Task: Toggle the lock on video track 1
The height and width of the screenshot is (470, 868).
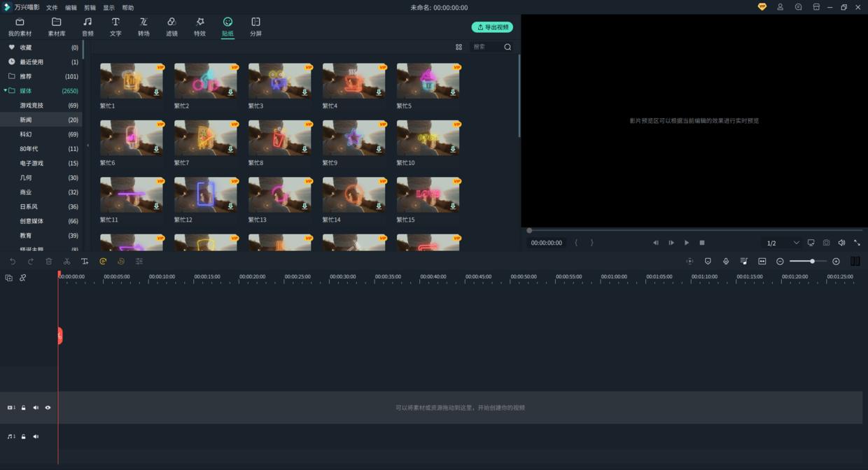Action: 23,408
